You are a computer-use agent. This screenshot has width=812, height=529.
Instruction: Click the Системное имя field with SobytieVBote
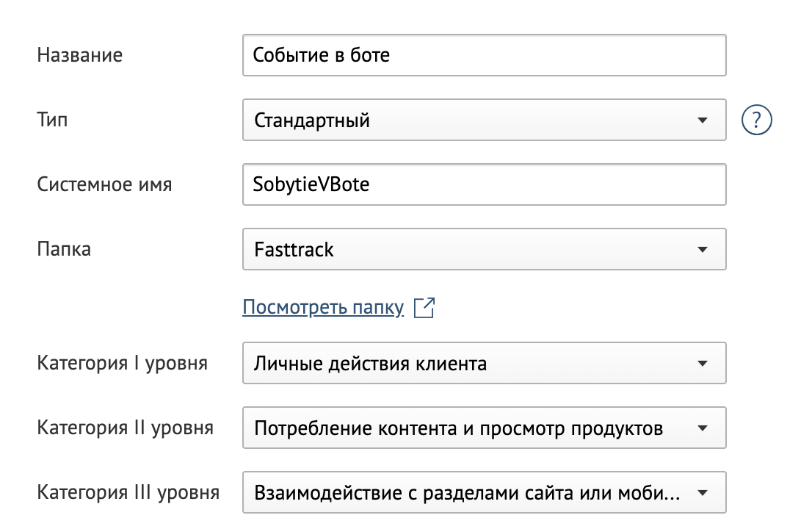485,184
